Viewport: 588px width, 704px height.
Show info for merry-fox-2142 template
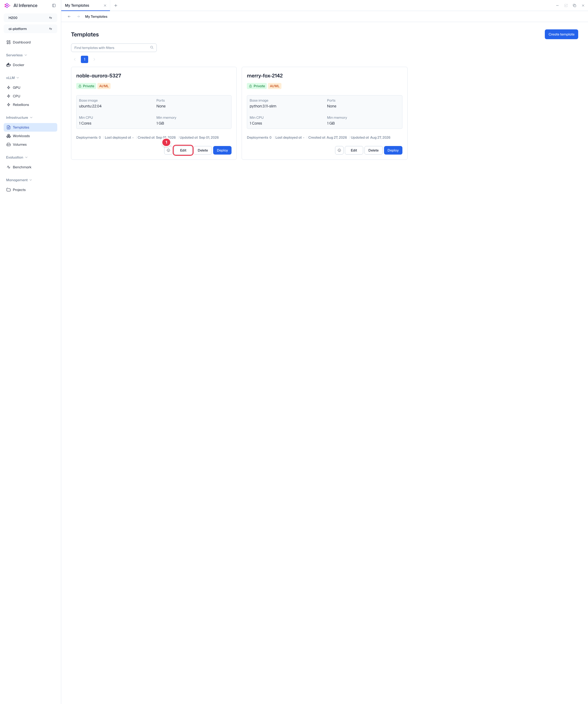(339, 150)
